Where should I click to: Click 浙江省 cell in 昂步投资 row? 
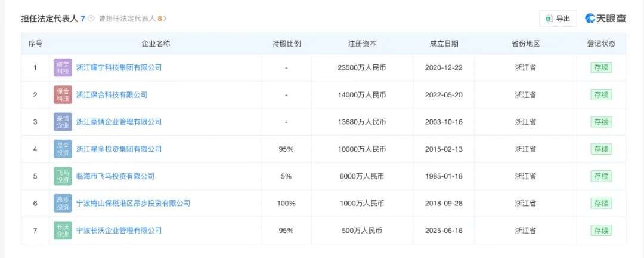click(x=526, y=203)
